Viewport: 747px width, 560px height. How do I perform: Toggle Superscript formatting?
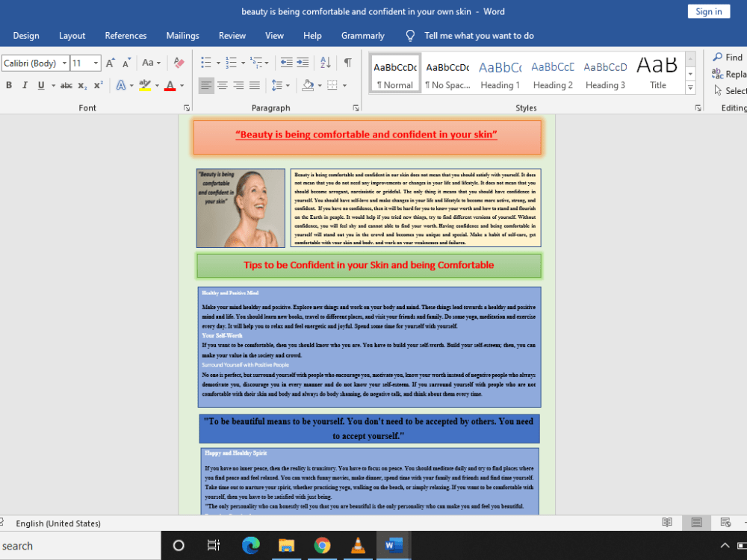tap(98, 85)
